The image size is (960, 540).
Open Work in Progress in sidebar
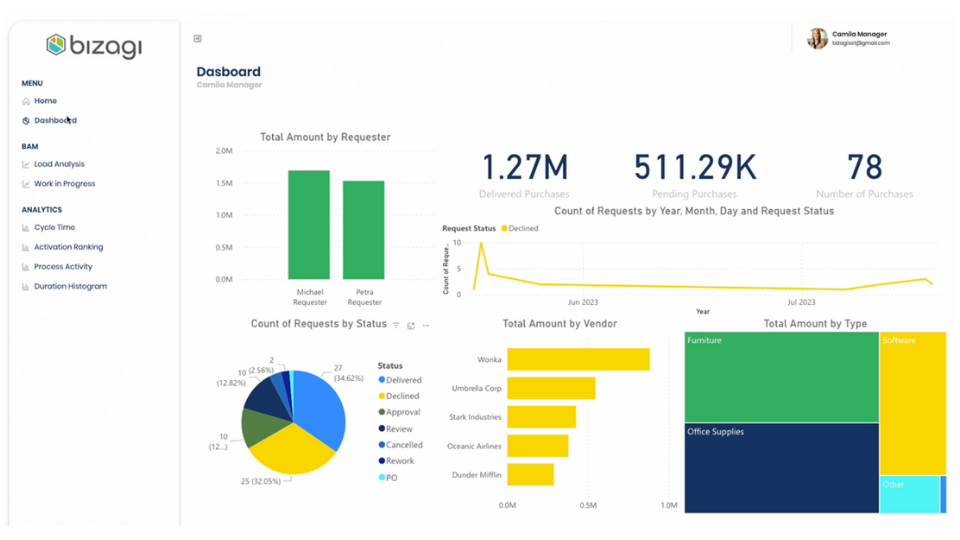tap(64, 184)
